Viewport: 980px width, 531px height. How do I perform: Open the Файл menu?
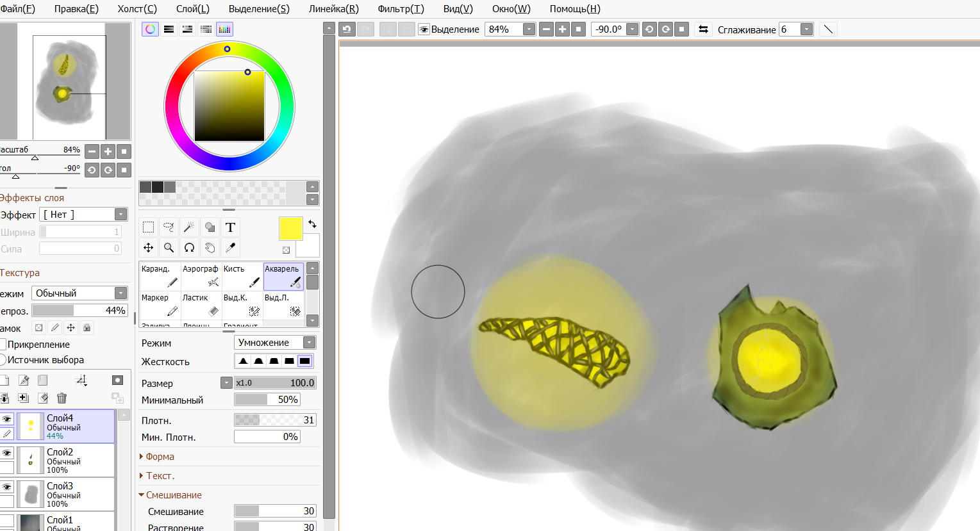pyautogui.click(x=18, y=9)
